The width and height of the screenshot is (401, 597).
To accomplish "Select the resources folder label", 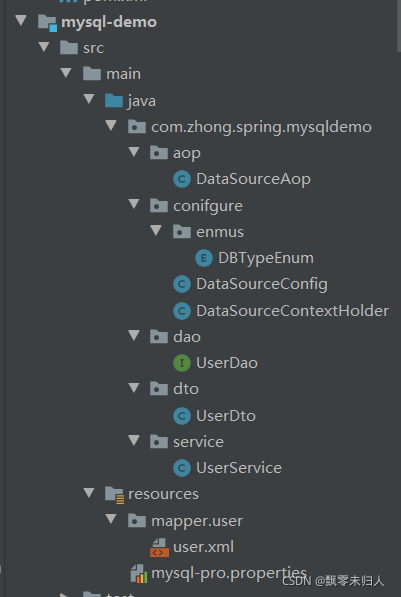I will 163,494.
